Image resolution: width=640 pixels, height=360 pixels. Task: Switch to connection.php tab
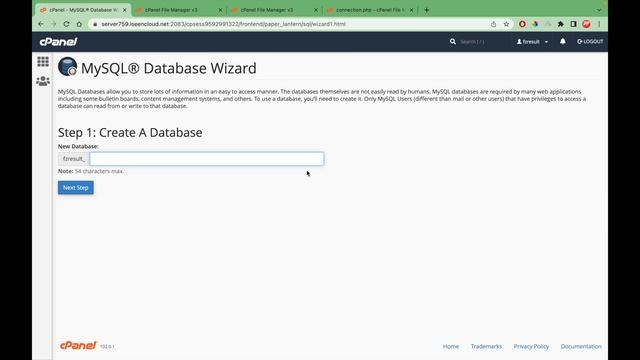coord(370,10)
